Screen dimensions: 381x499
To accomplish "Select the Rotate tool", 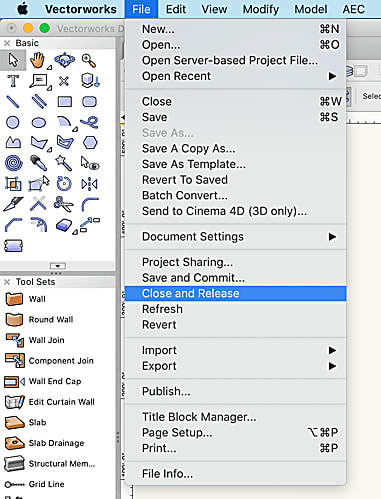I will (64, 184).
